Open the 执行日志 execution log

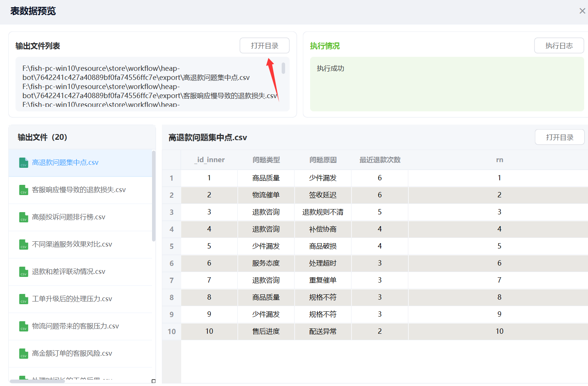tap(559, 46)
